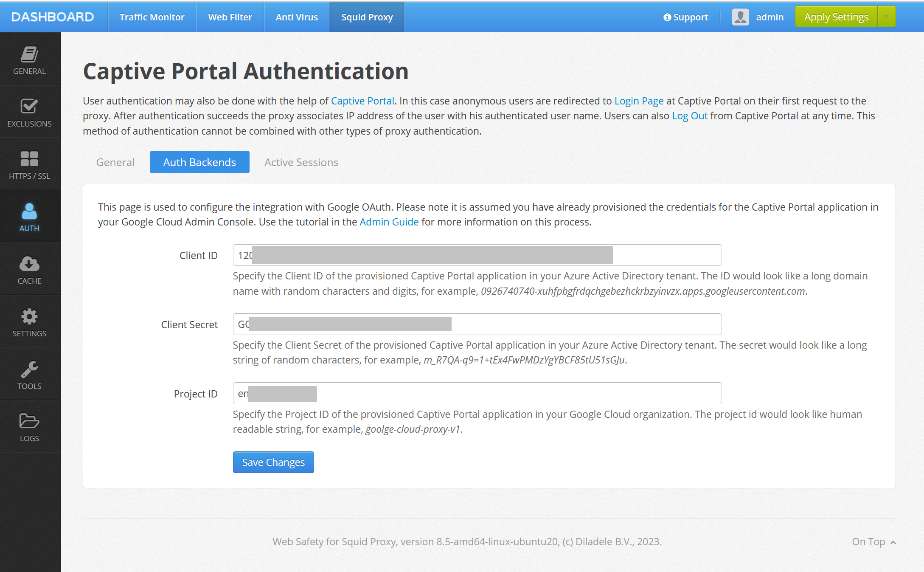The width and height of the screenshot is (924, 572).
Task: Open the General sub-tab
Action: pyautogui.click(x=115, y=162)
